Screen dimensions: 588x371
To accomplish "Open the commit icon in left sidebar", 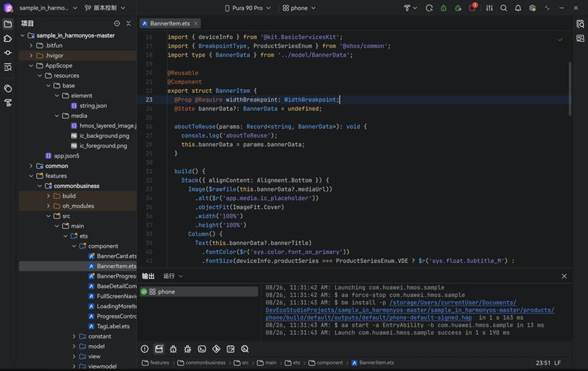I will (7, 53).
